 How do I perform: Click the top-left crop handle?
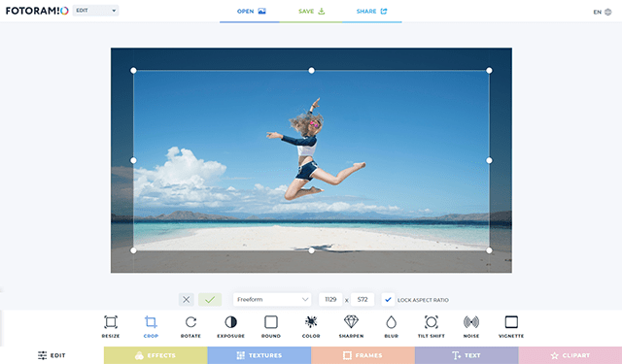click(x=134, y=71)
